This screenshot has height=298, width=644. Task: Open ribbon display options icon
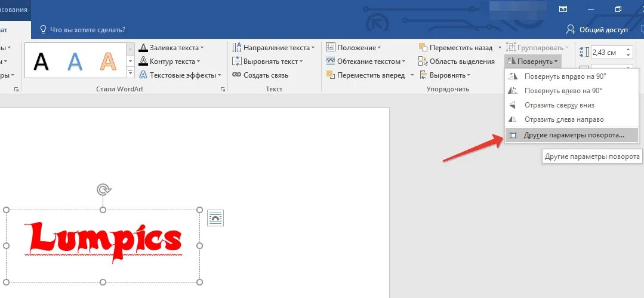[x=563, y=9]
